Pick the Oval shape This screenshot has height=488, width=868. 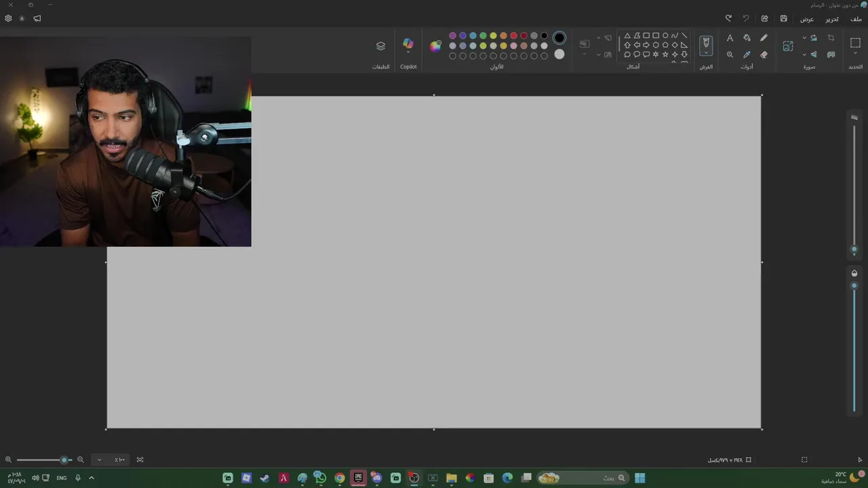[665, 35]
